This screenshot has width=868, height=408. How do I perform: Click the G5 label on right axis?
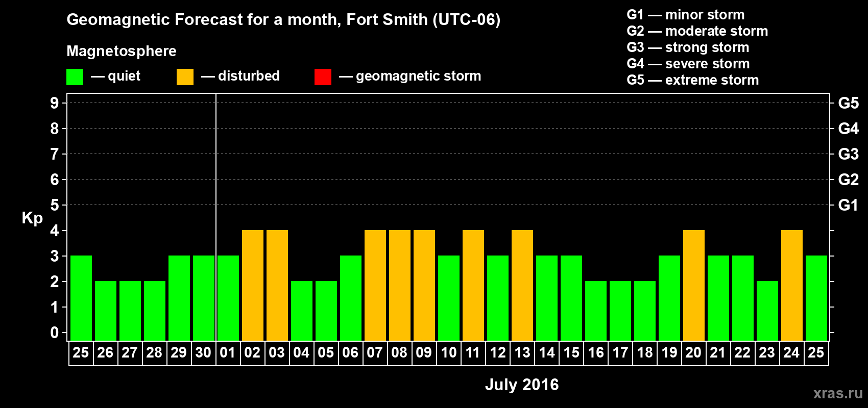[848, 103]
